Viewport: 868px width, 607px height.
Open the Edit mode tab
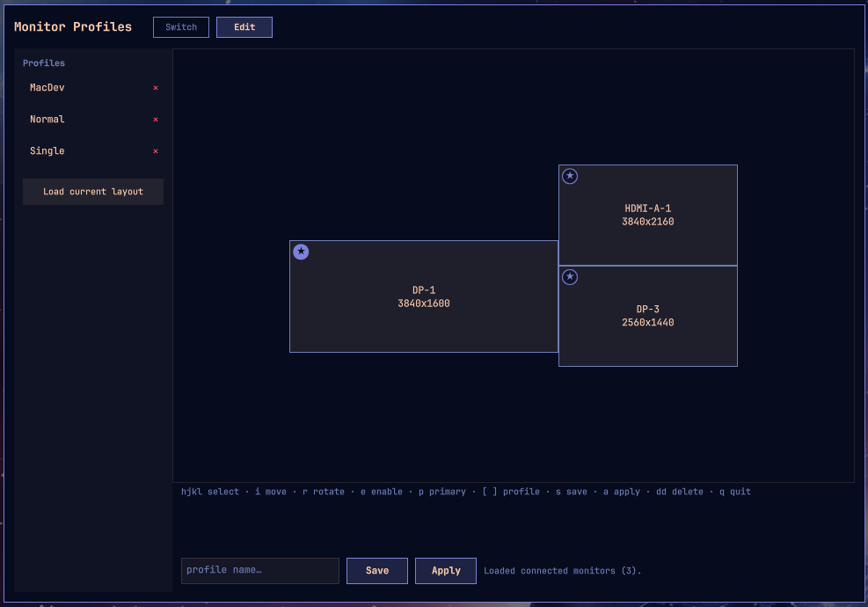244,27
